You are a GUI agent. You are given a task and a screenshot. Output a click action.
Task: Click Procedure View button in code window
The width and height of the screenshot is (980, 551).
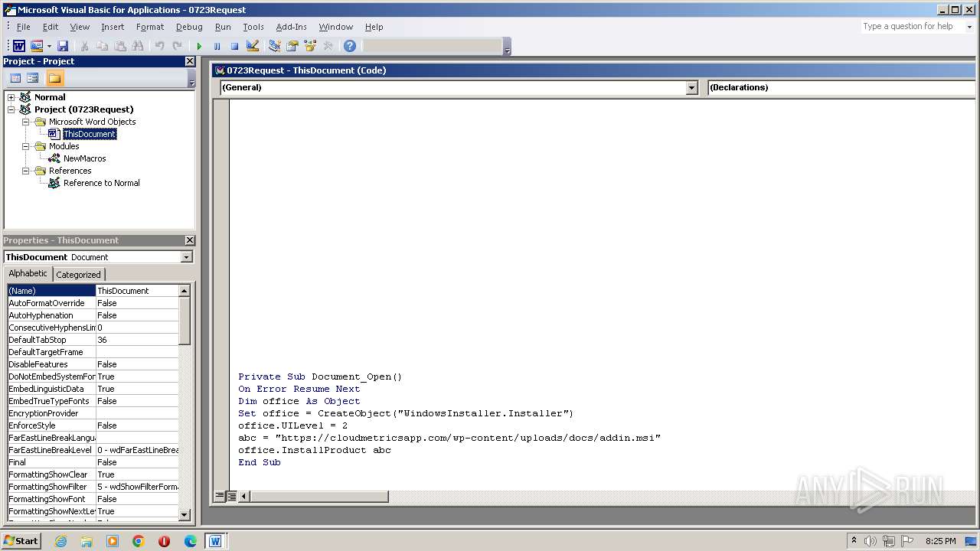click(220, 496)
